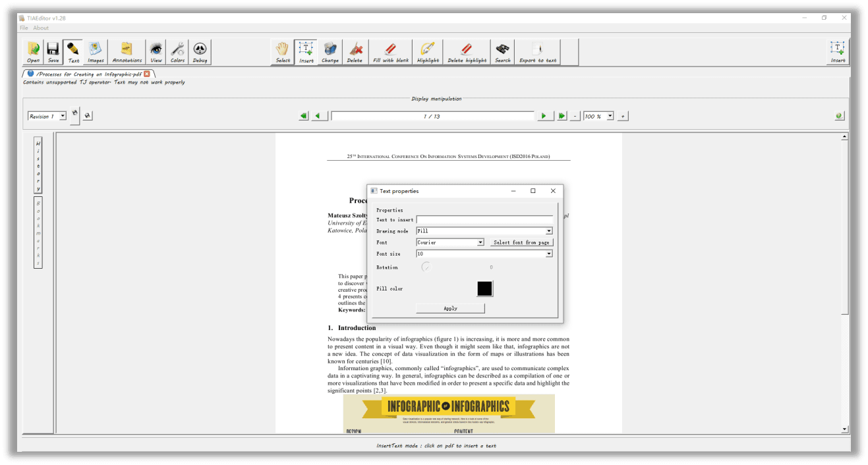Click the Text to insert field
868x465 pixels.
(x=484, y=220)
